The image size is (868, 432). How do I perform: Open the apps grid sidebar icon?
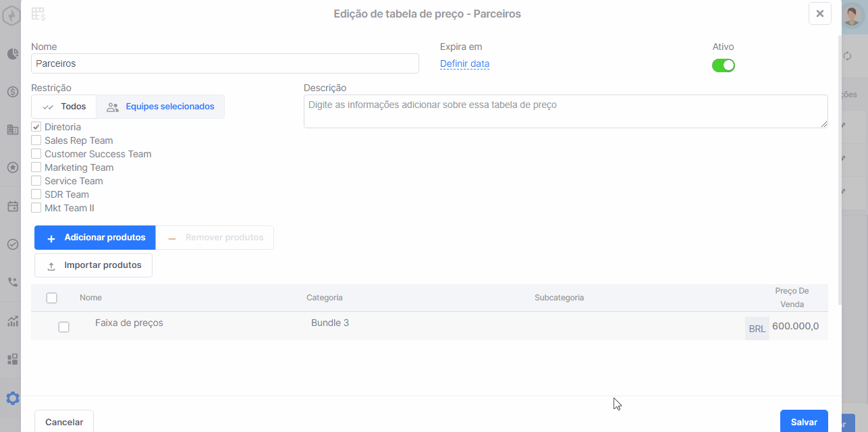coord(12,359)
